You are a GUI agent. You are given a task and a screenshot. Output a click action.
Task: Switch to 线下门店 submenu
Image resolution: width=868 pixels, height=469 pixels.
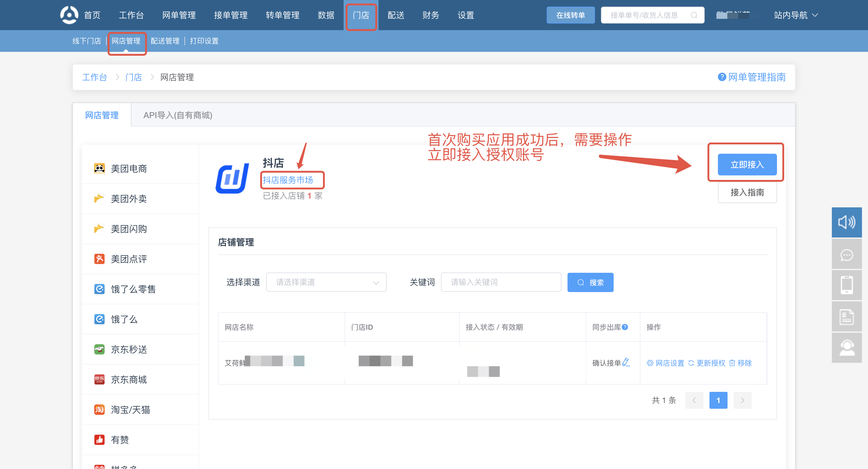(86, 41)
